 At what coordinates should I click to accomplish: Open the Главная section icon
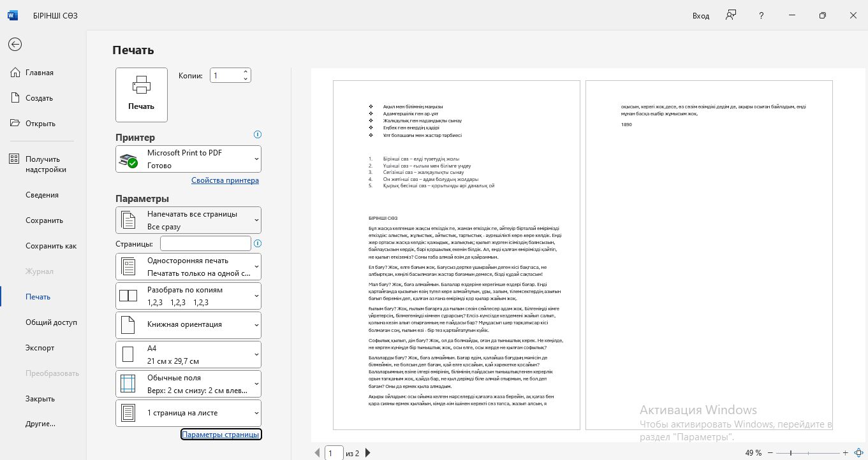pyautogui.click(x=15, y=73)
